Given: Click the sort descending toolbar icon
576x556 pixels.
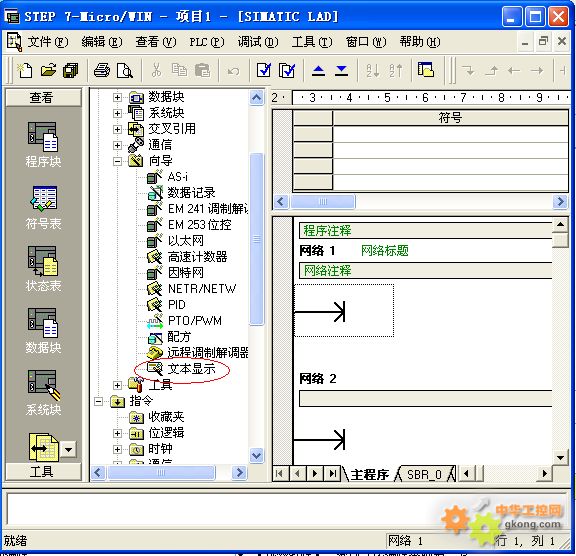Looking at the screenshot, I should click(x=396, y=71).
